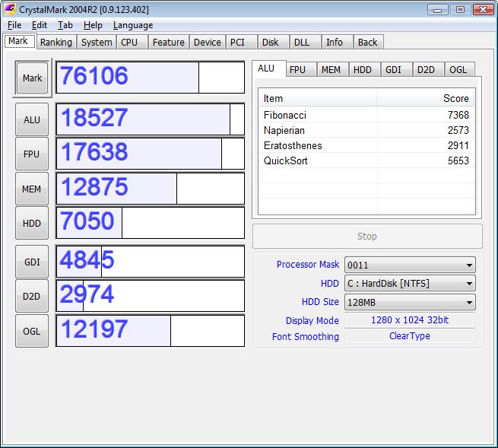Select the QuickSort result row
This screenshot has height=448, width=498.
(366, 160)
